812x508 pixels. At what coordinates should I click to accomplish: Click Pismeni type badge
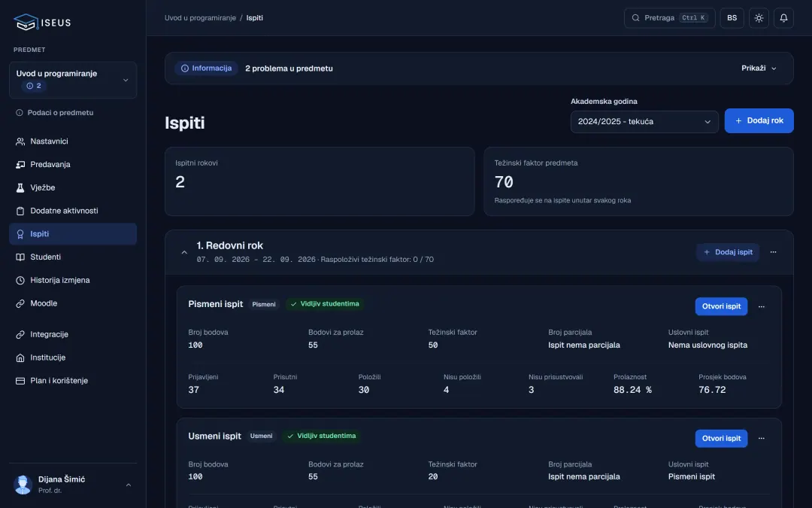click(264, 304)
